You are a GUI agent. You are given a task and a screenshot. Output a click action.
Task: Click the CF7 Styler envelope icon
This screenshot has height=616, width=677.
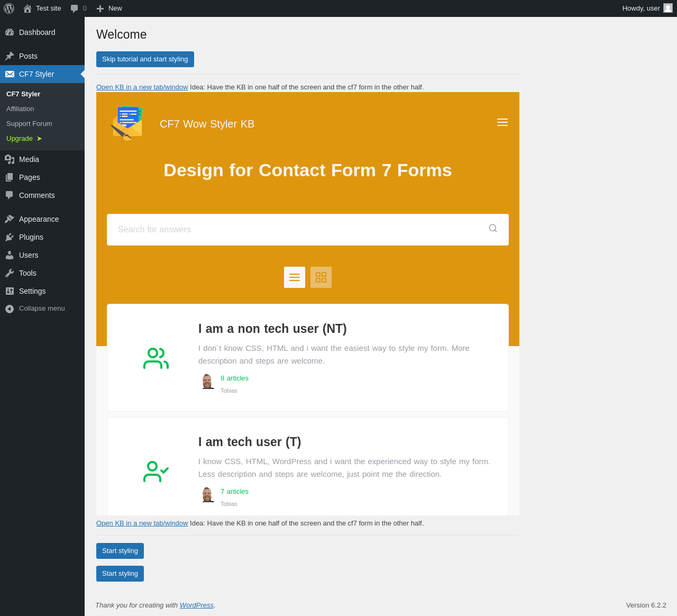(10, 74)
